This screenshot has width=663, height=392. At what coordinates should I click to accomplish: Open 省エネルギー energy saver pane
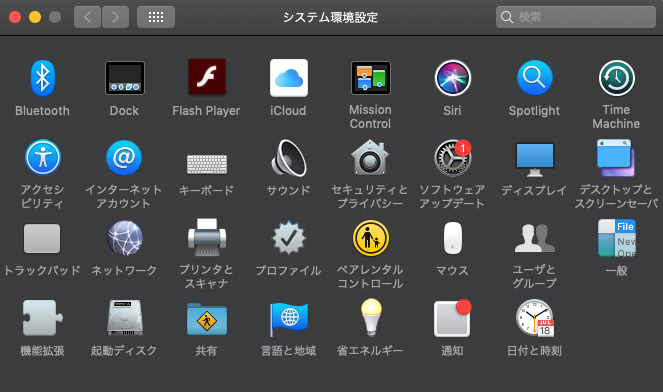(x=371, y=318)
